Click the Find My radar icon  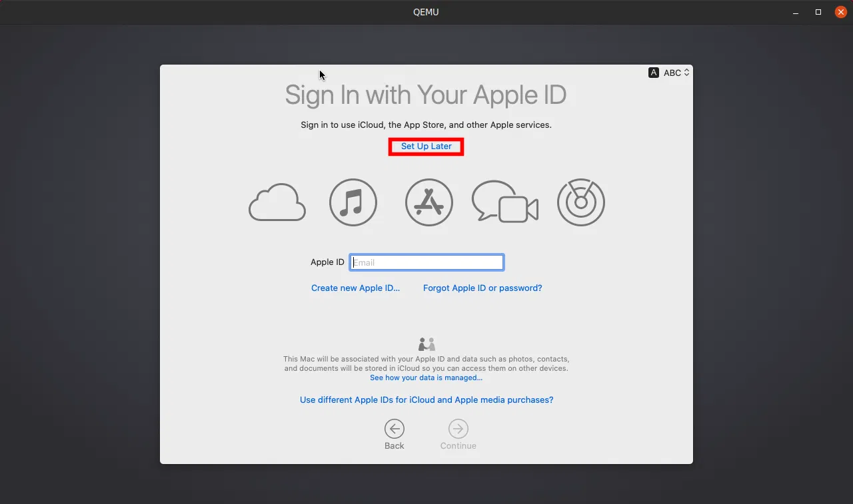coord(581,202)
